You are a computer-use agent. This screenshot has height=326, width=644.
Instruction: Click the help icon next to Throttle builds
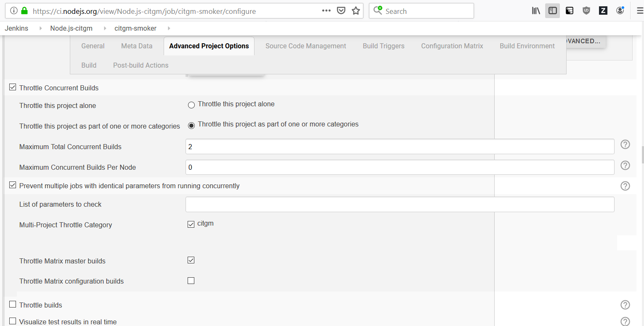click(625, 305)
